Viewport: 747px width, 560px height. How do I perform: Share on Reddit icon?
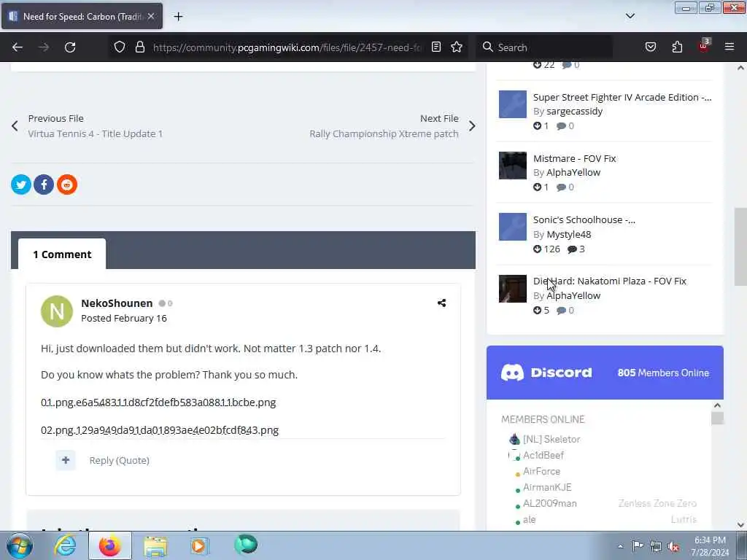coord(67,184)
